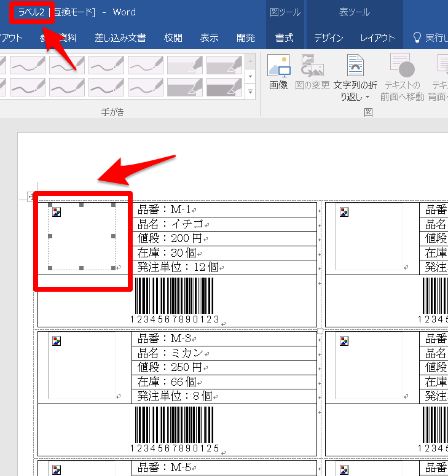The height and width of the screenshot is (476, 448).
Task: Click the broken image icon in the M-3 label
Action: tap(57, 341)
